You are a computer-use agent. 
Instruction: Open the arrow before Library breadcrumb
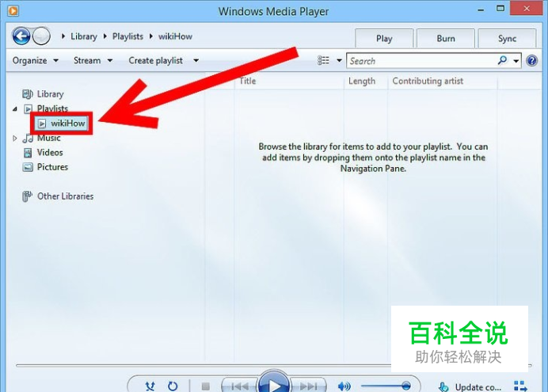63,36
